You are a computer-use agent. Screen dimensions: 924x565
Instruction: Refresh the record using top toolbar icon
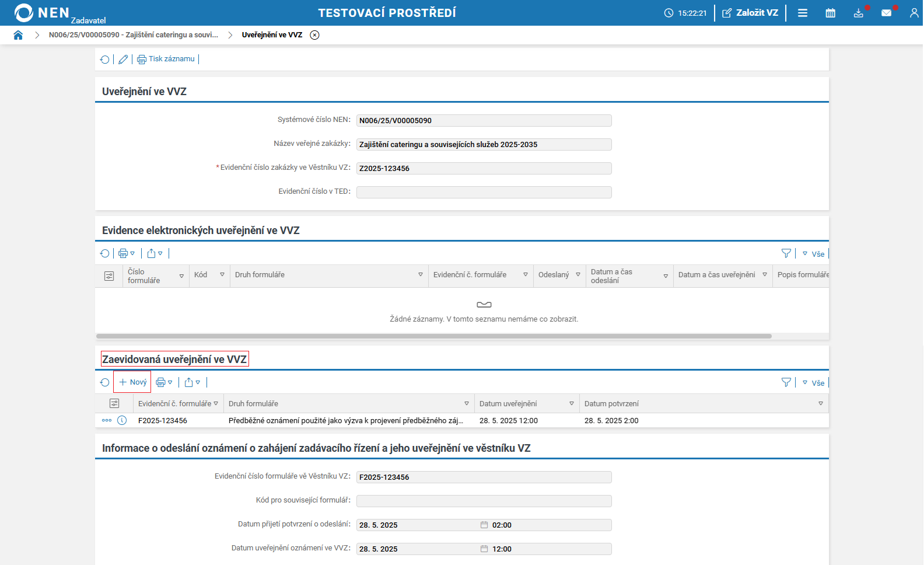click(x=105, y=60)
